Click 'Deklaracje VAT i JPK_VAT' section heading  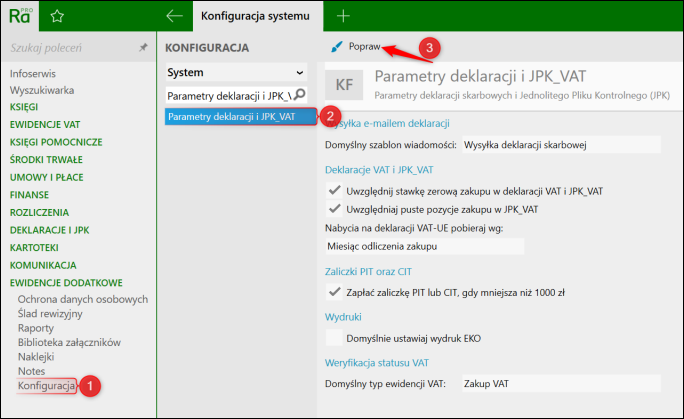click(x=379, y=170)
